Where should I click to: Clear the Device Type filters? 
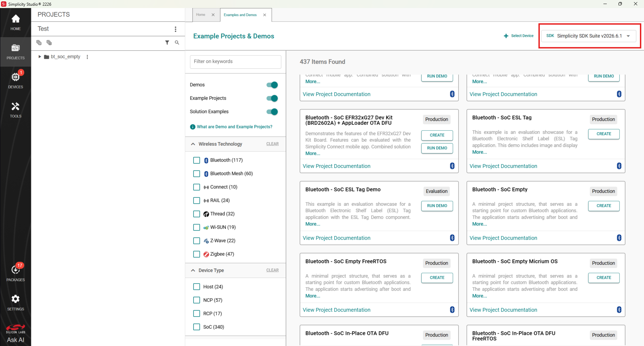[x=272, y=270]
